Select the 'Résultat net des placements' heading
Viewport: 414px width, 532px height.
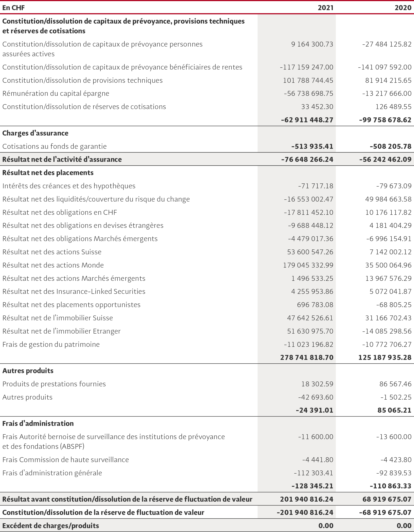pyautogui.click(x=48, y=173)
